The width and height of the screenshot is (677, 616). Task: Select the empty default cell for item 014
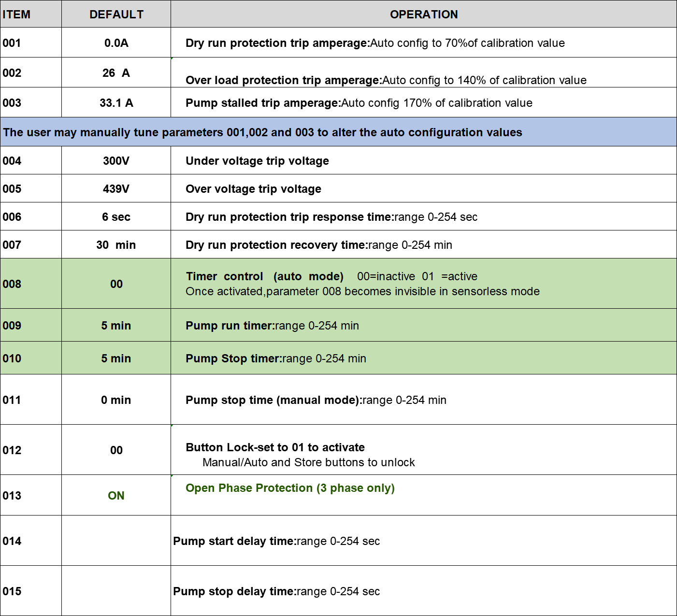[x=116, y=541]
